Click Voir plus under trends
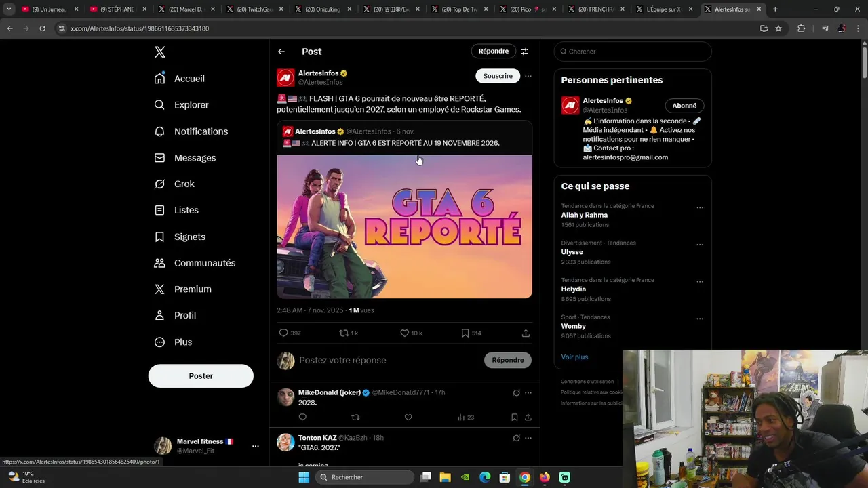This screenshot has height=488, width=868. click(574, 357)
